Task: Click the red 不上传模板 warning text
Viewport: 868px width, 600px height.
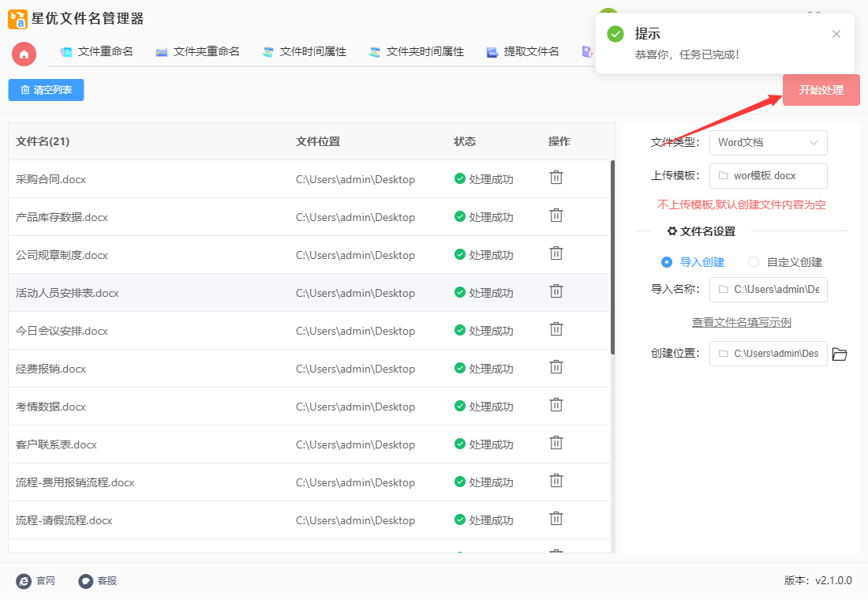Action: (x=741, y=205)
